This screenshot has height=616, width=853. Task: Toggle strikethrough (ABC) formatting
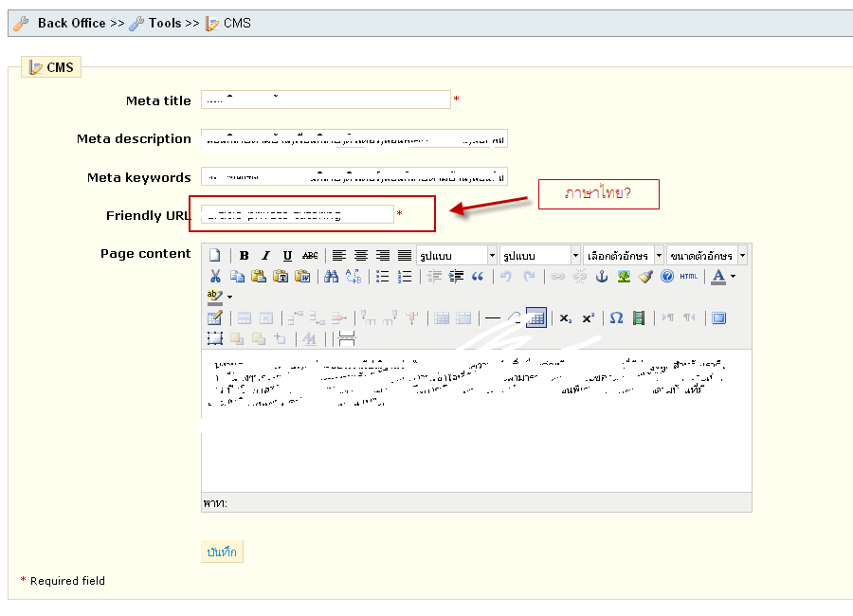click(x=310, y=255)
